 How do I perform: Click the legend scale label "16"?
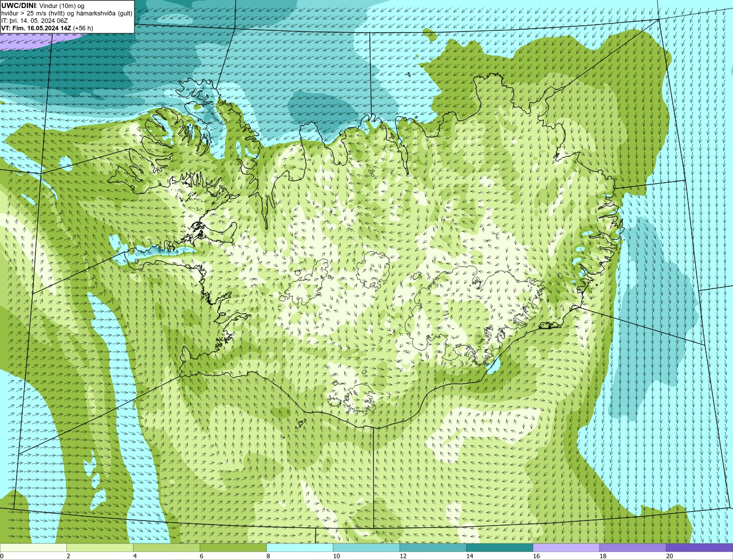[537, 556]
